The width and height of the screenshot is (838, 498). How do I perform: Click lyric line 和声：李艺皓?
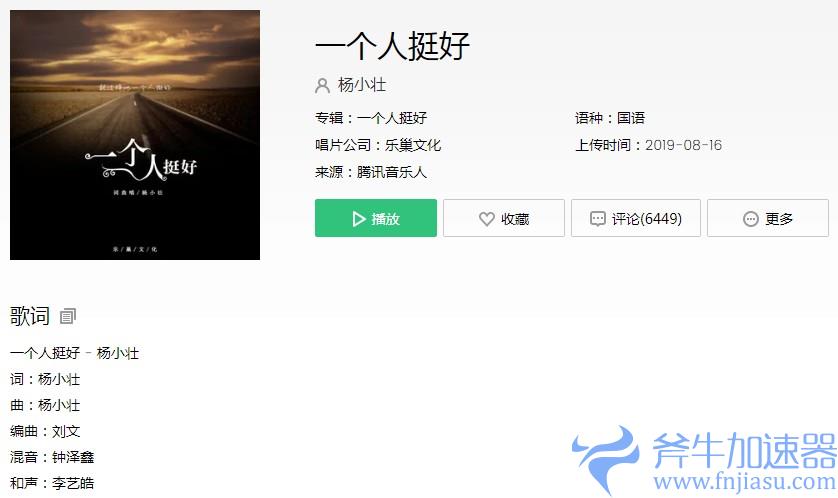(x=52, y=483)
